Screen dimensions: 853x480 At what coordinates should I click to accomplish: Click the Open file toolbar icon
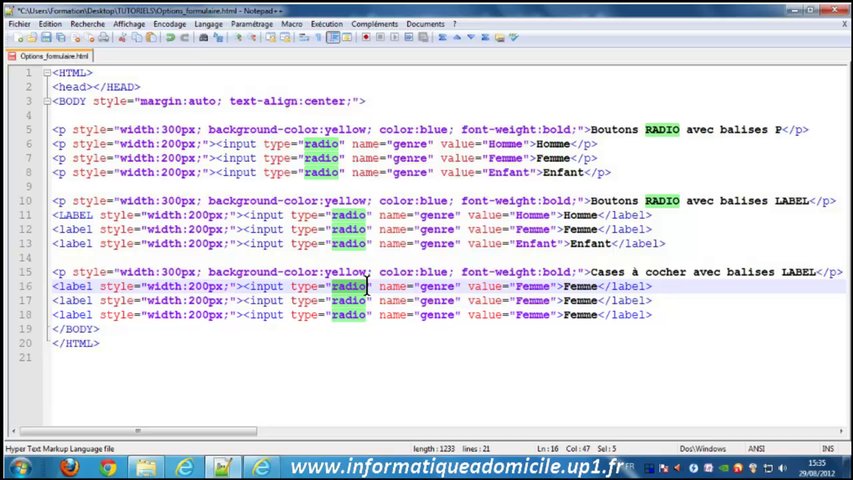[32, 38]
